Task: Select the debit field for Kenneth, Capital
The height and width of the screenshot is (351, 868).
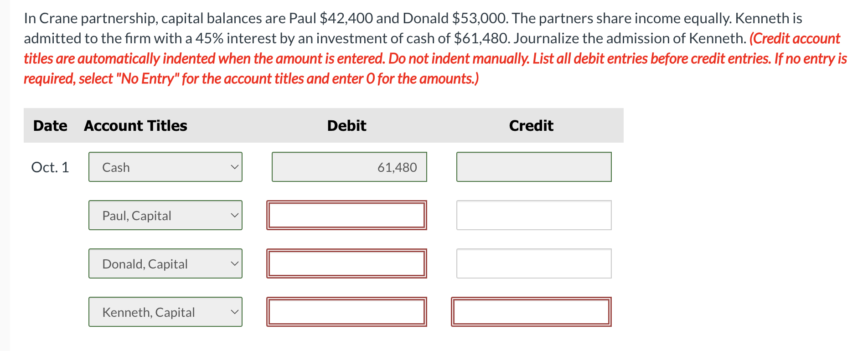Action: (346, 312)
